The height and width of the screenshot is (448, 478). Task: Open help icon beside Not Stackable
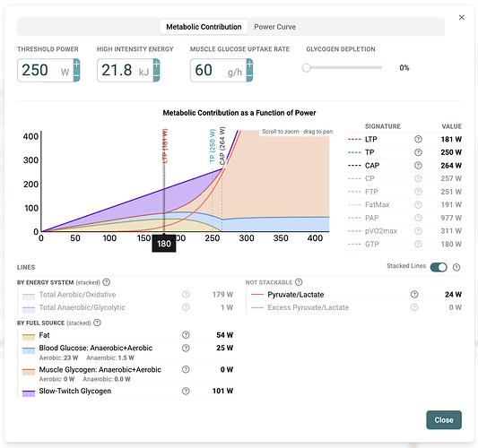tap(299, 282)
